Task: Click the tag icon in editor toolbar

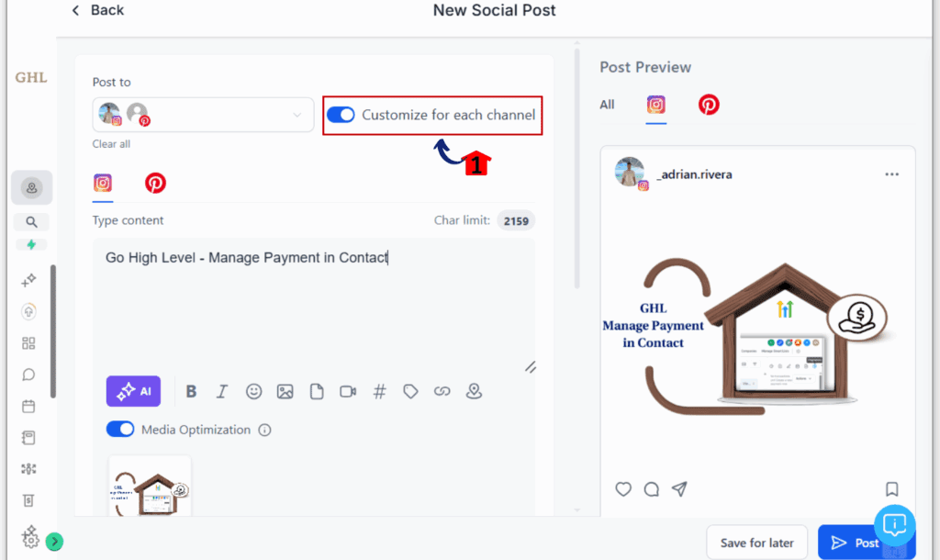Action: pyautogui.click(x=410, y=391)
